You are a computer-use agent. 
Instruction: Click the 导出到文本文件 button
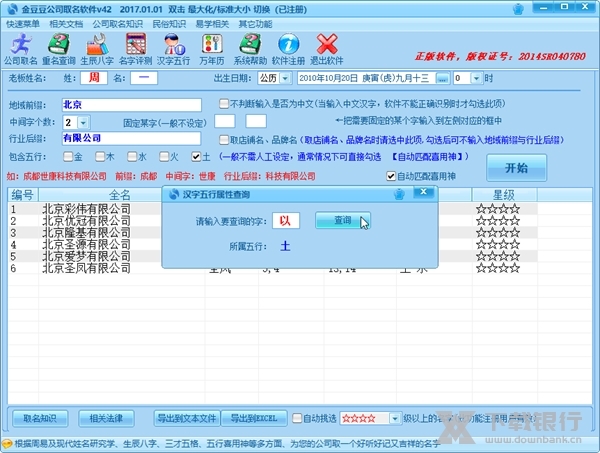pyautogui.click(x=187, y=418)
